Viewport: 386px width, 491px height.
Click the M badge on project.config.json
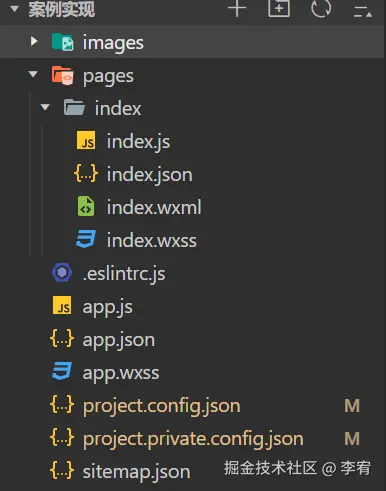pyautogui.click(x=352, y=406)
